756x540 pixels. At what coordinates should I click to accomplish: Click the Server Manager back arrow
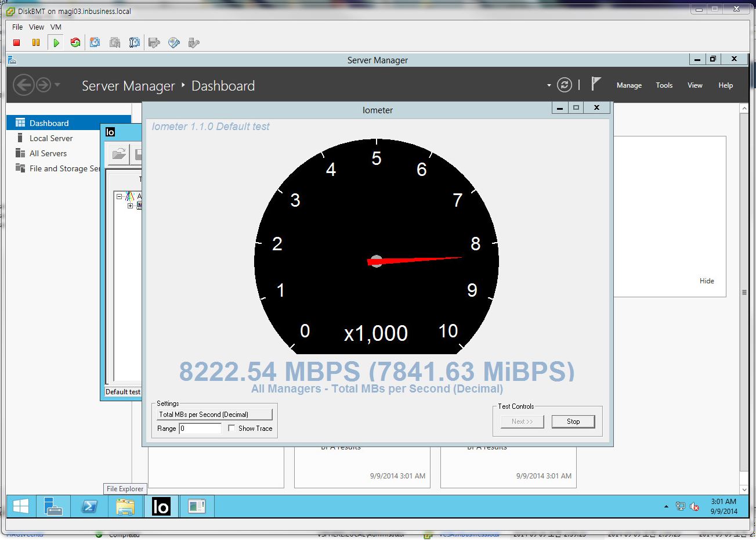point(23,85)
